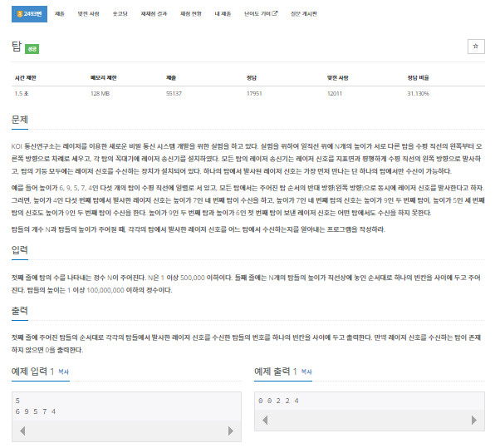Click the solvers count '12011'
This screenshot has width=495, height=448.
pos(335,94)
